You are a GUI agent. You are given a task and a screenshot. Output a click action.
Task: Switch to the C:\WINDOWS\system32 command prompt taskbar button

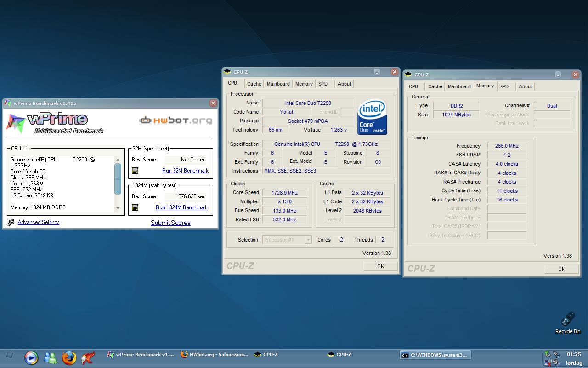click(435, 355)
